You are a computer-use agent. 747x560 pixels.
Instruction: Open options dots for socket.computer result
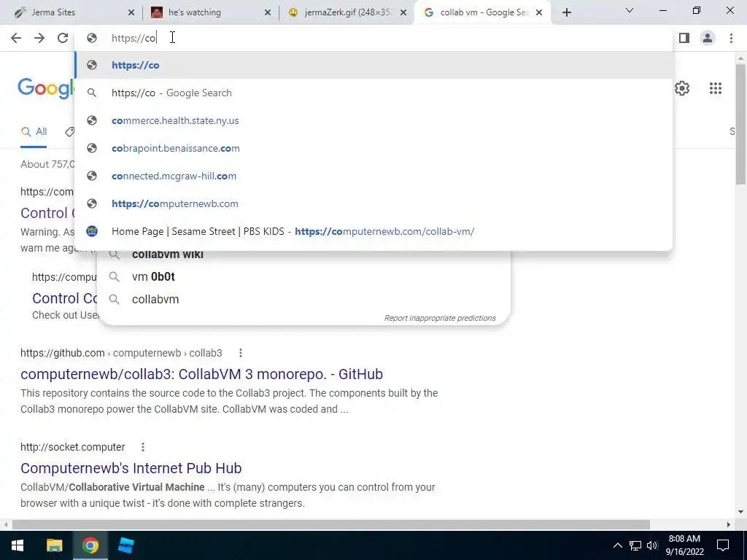[142, 447]
